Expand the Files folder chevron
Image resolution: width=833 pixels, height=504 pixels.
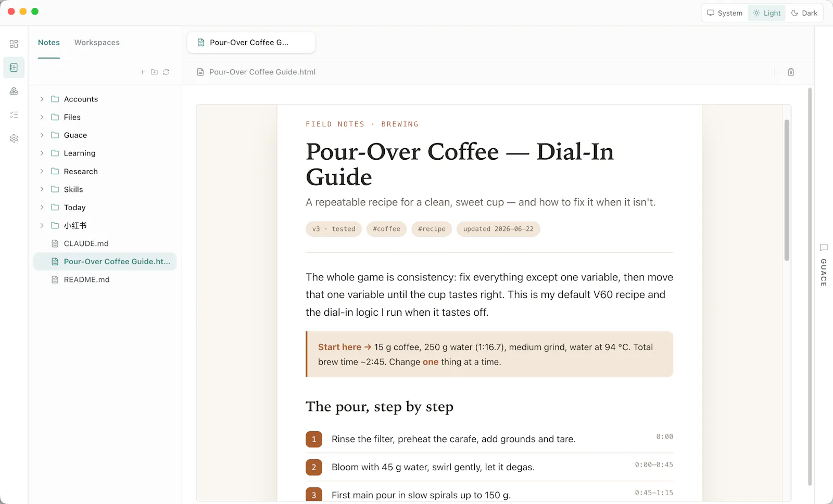coord(42,117)
